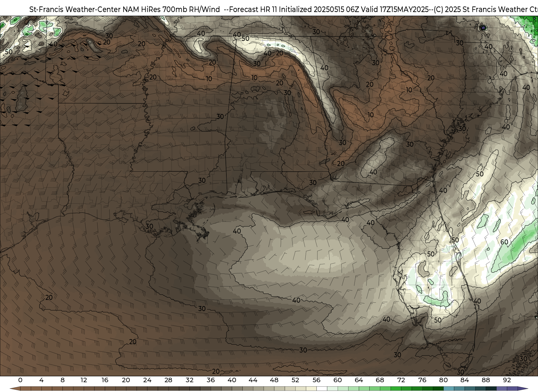Click the colorbar label "0"
This screenshot has height=392, width=538.
point(20,380)
